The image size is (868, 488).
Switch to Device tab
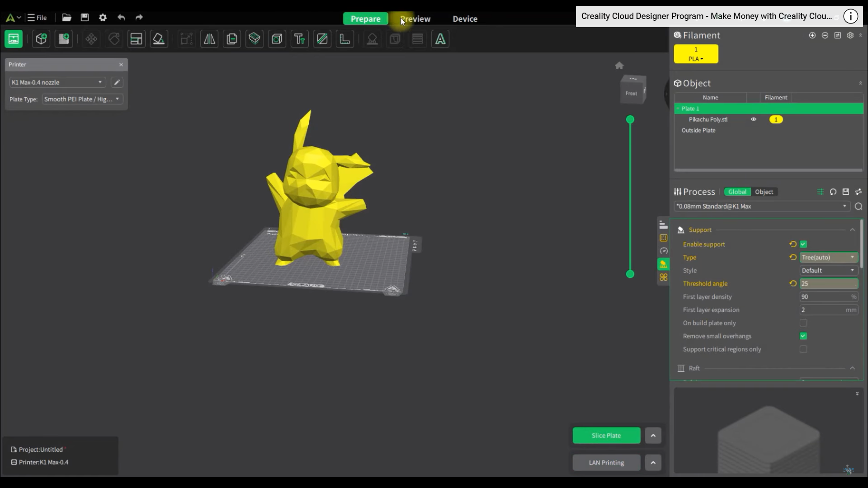pos(465,19)
